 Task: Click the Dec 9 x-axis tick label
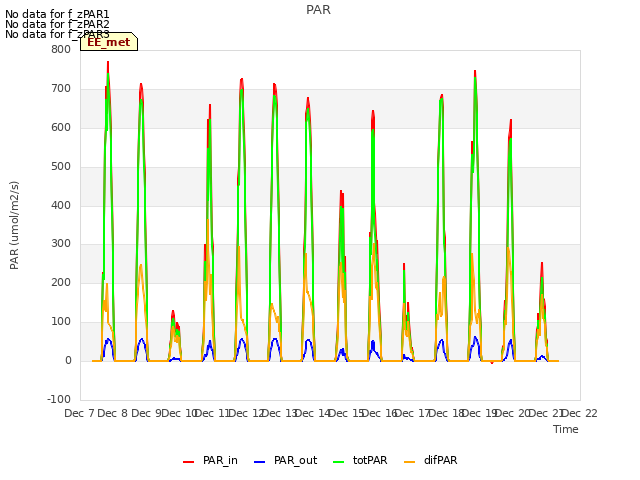(x=146, y=413)
